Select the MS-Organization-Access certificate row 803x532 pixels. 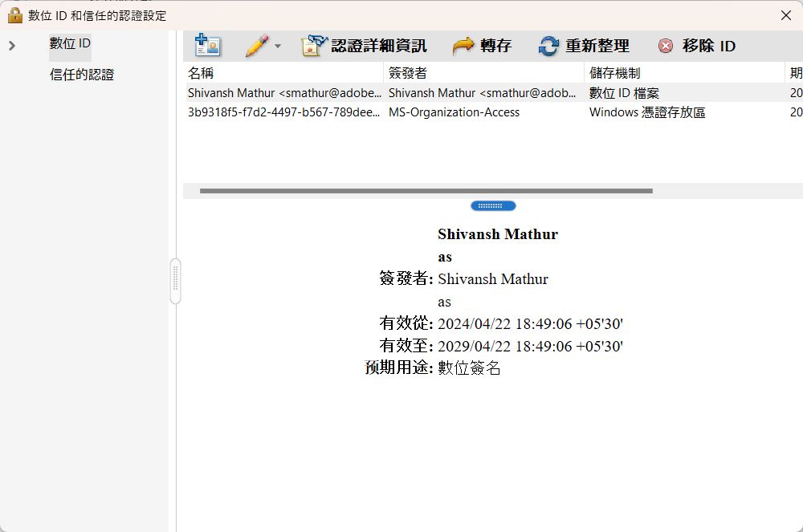pos(321,112)
